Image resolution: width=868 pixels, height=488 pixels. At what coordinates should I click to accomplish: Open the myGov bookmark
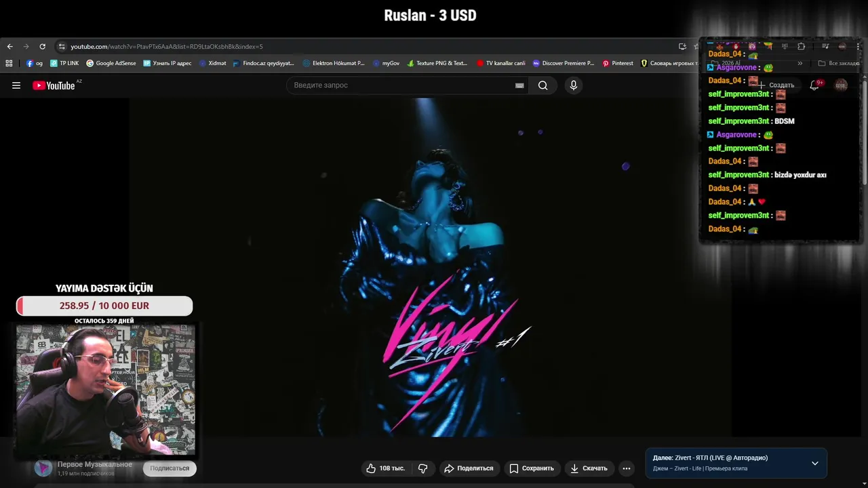(387, 63)
